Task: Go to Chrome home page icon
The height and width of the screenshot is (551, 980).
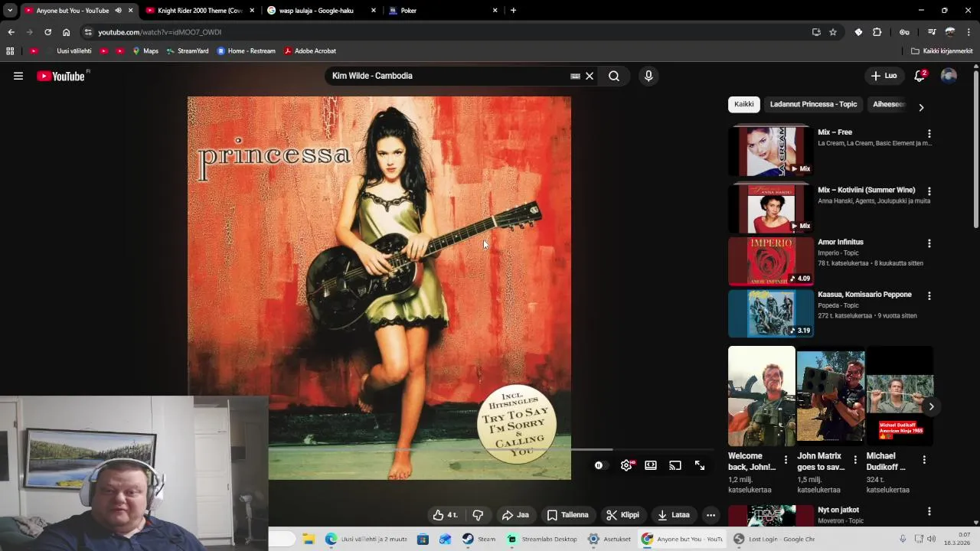Action: [x=67, y=32]
